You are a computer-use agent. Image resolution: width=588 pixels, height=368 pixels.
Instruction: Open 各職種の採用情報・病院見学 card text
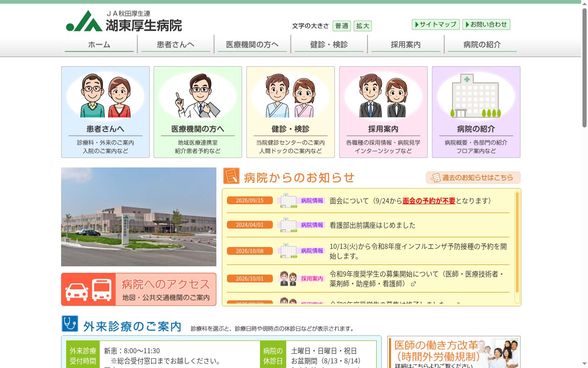pyautogui.click(x=383, y=143)
